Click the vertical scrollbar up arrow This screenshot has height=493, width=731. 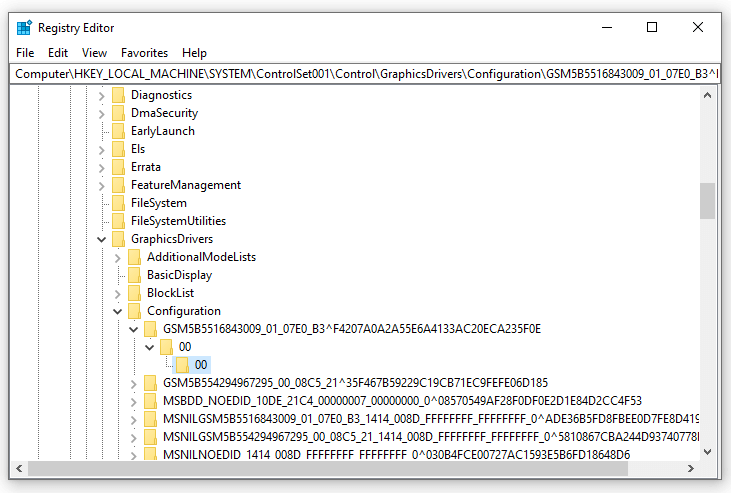(x=707, y=96)
